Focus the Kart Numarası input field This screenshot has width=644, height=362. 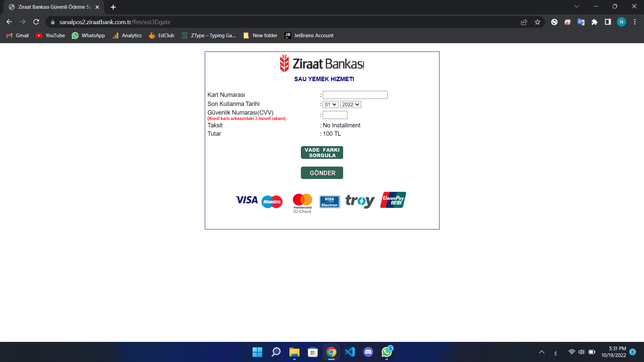click(355, 95)
